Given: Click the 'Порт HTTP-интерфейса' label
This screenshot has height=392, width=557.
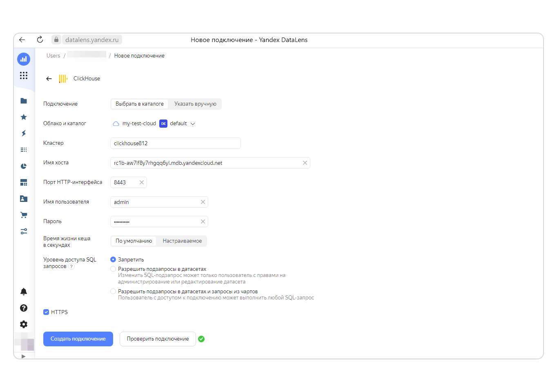Looking at the screenshot, I should coord(73,182).
